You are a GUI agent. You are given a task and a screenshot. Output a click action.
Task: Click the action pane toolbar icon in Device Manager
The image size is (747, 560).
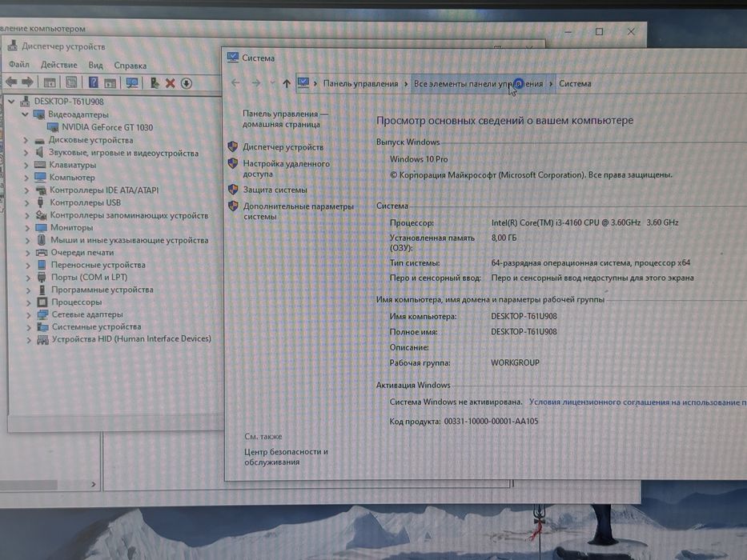[110, 83]
